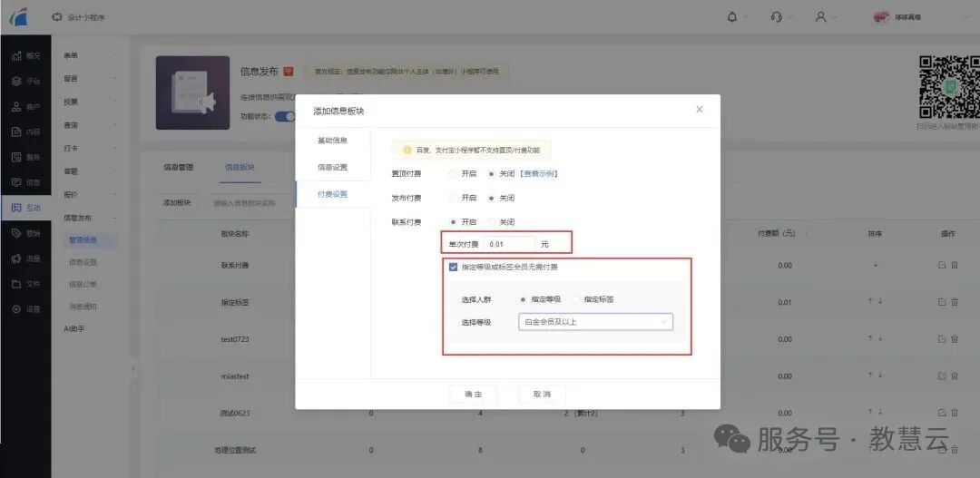Click the notification bell icon
Screen dimensions: 980x478
click(x=732, y=16)
